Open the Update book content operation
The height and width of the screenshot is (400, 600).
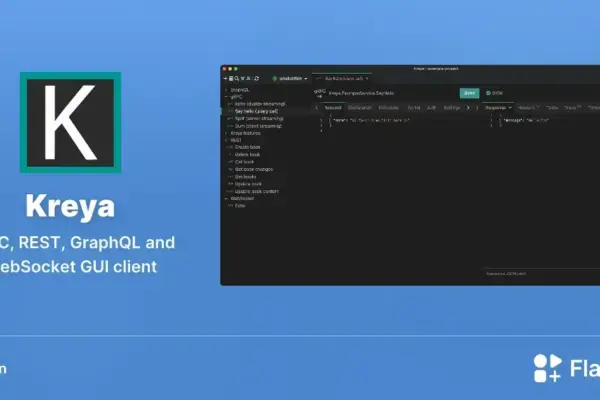coord(256,191)
